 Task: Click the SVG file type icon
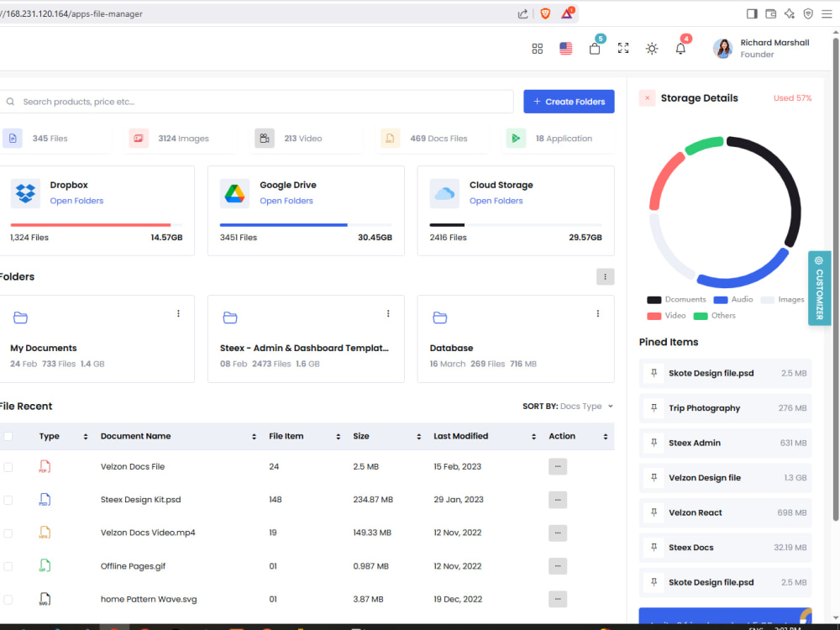[45, 600]
